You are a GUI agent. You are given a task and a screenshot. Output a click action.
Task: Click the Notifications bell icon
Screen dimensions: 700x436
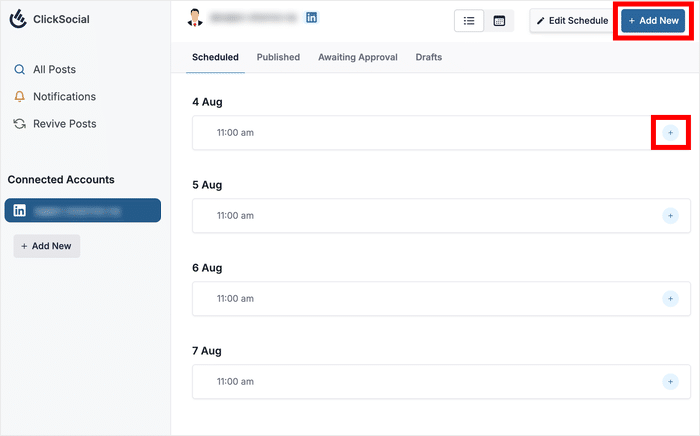19,97
